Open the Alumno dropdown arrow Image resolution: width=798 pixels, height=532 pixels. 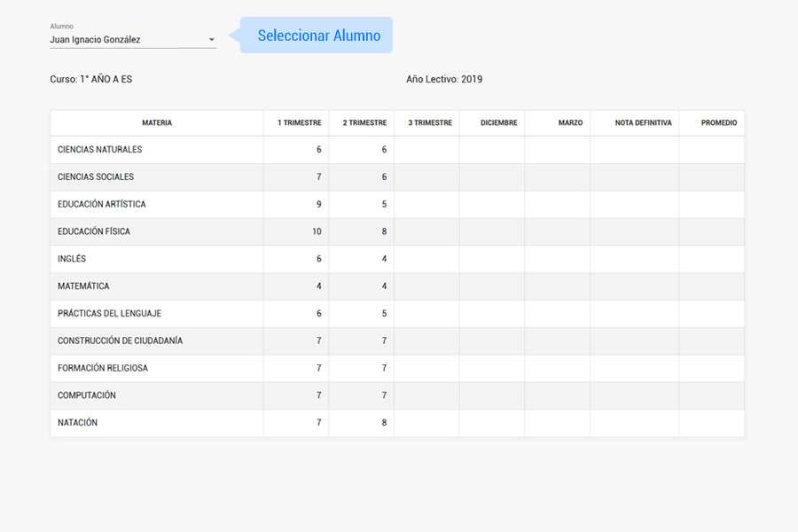click(x=211, y=40)
